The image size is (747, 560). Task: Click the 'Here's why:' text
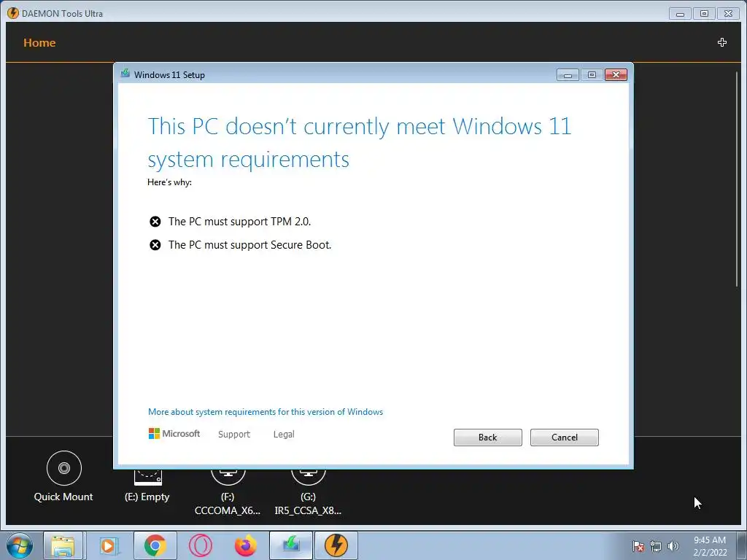click(169, 182)
